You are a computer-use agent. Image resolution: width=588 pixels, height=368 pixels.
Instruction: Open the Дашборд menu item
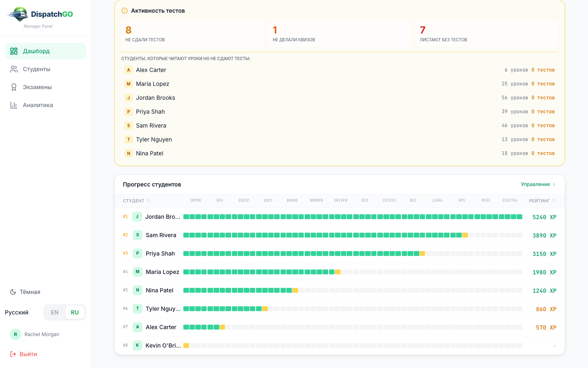(45, 51)
